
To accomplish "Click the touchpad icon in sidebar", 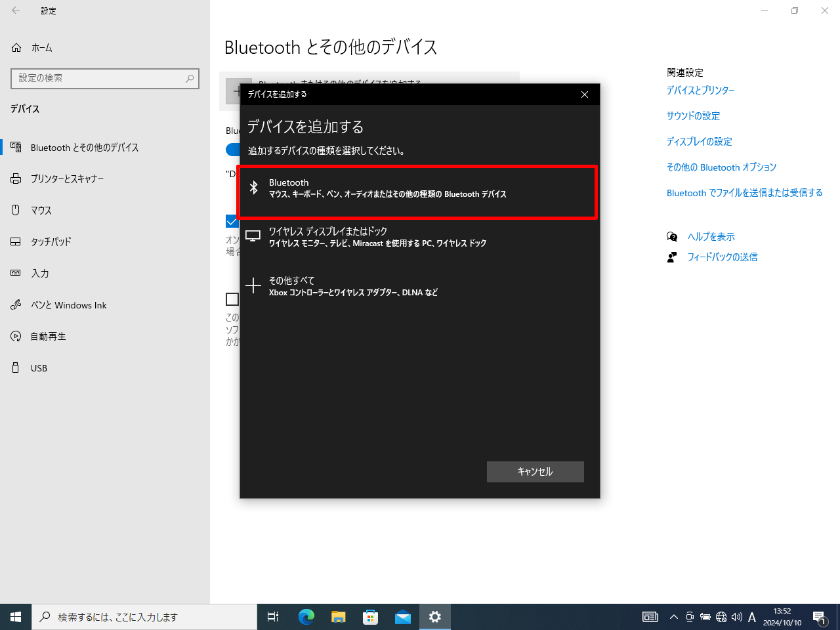I will coord(16,241).
